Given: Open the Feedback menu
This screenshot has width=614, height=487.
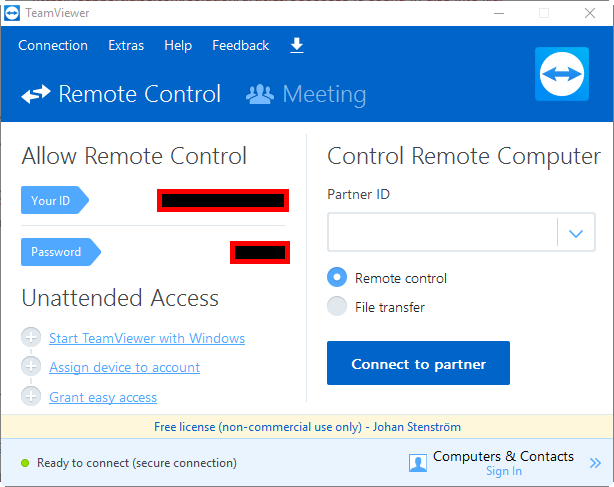Looking at the screenshot, I should (x=240, y=45).
